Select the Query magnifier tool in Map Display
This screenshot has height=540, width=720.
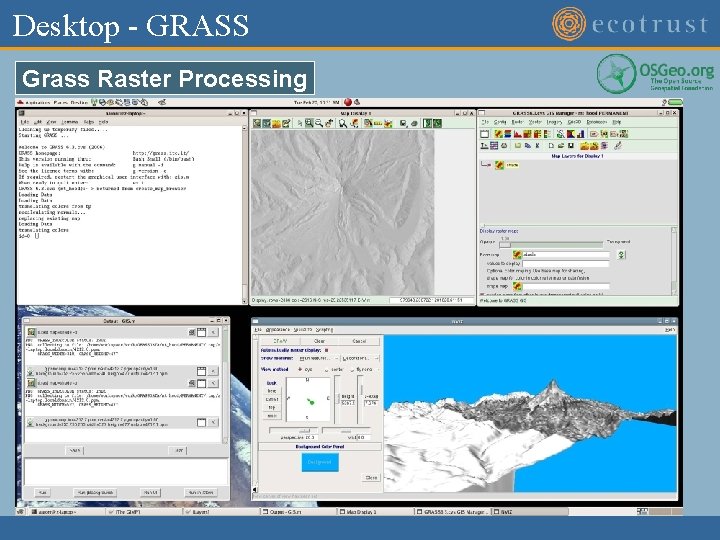click(343, 123)
